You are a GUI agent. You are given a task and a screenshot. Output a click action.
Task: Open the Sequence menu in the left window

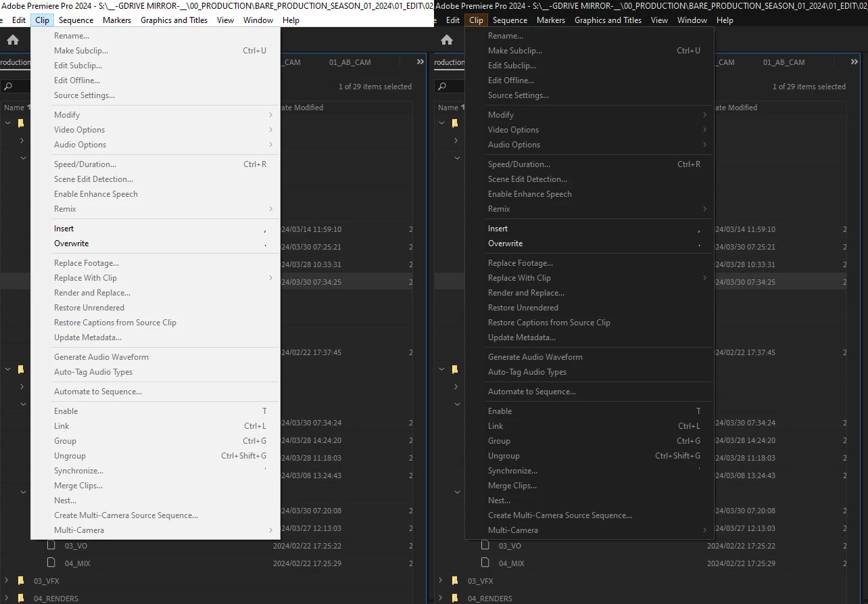click(76, 20)
